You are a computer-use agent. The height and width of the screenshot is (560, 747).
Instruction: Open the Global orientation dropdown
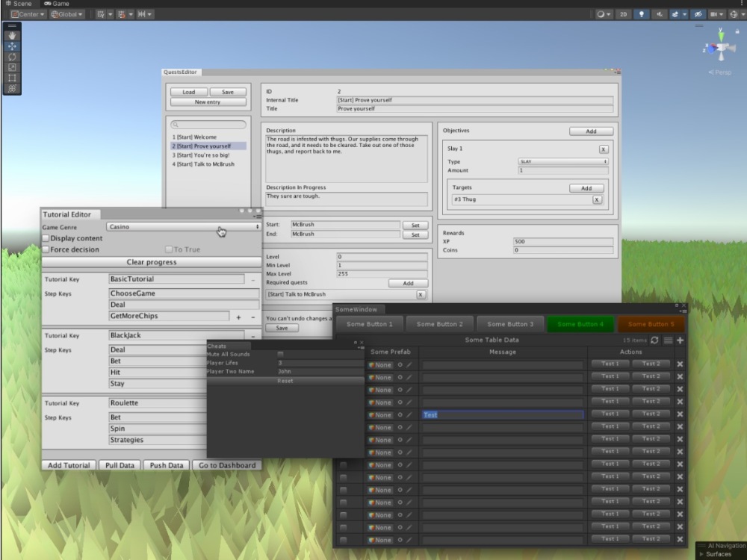pos(66,14)
